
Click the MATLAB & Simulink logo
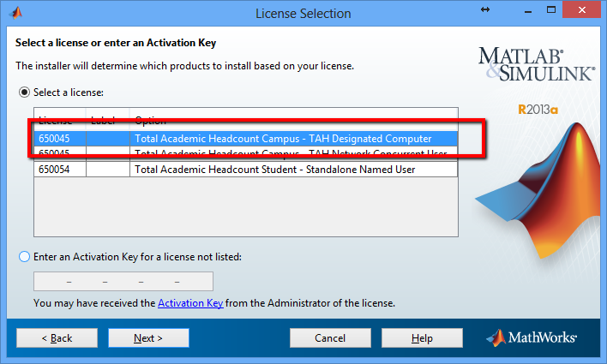click(x=537, y=64)
